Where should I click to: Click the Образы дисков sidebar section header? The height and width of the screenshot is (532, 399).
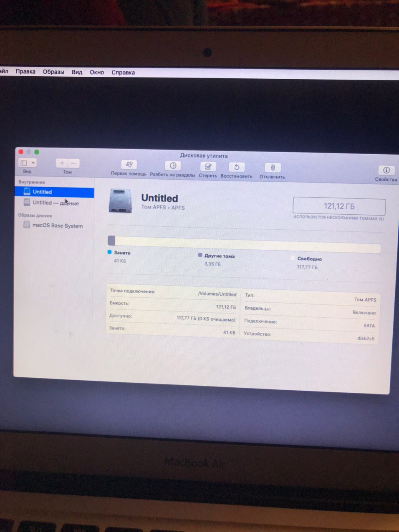[35, 216]
